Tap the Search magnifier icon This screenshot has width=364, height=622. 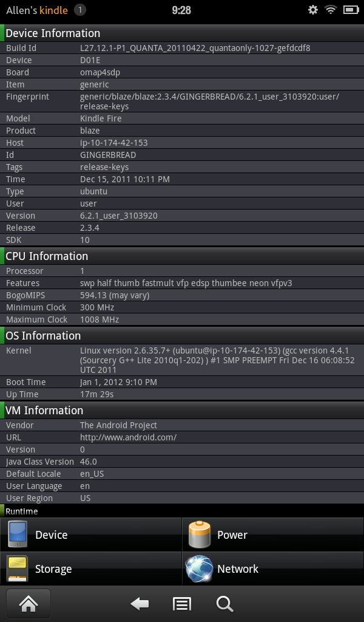coord(224,603)
